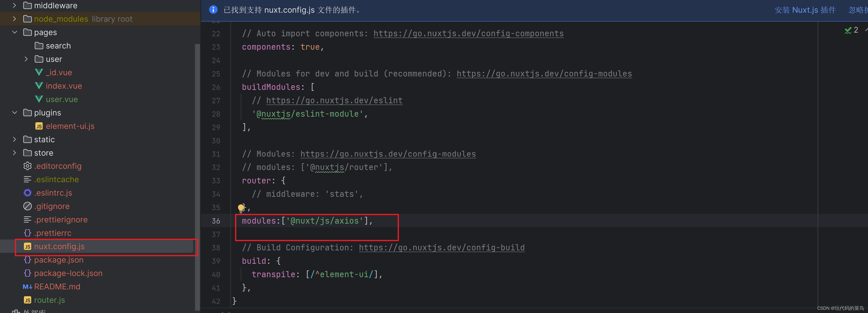Open router.js file
The width and height of the screenshot is (868, 313).
49,300
